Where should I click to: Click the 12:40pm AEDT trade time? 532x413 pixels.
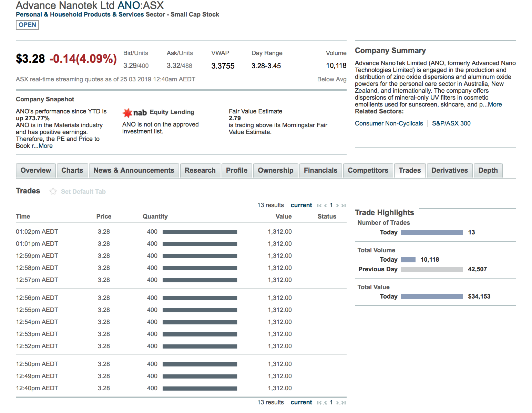pos(37,388)
